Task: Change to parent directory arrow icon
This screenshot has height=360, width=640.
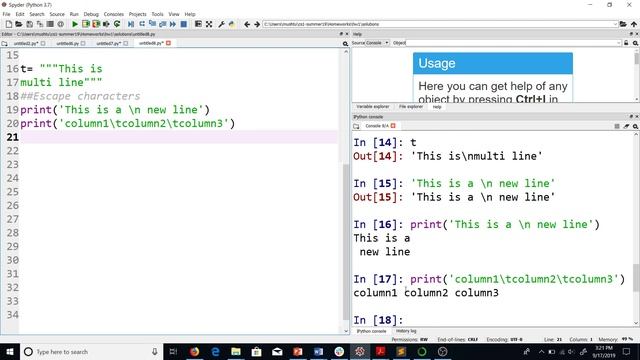Action: [x=633, y=24]
